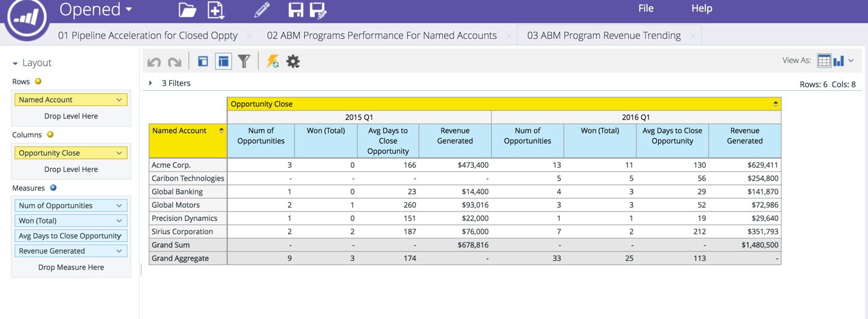Click the open folder icon
Screen dimensions: 868x319
click(187, 10)
